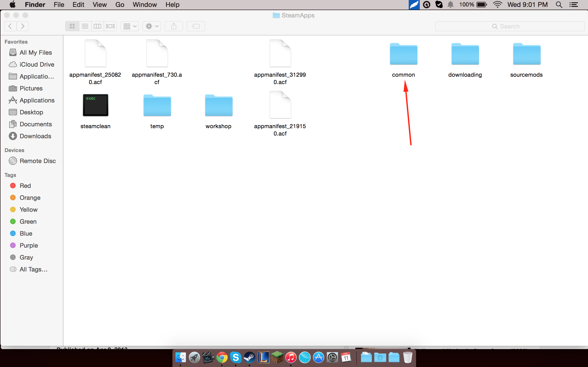Go back with the left arrow
588x367 pixels.
pyautogui.click(x=10, y=26)
